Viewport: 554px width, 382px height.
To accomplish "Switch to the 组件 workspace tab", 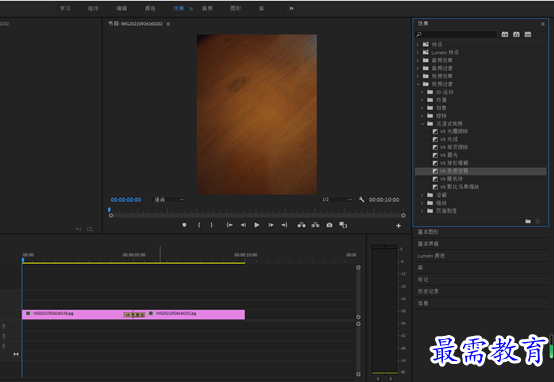I will [93, 8].
